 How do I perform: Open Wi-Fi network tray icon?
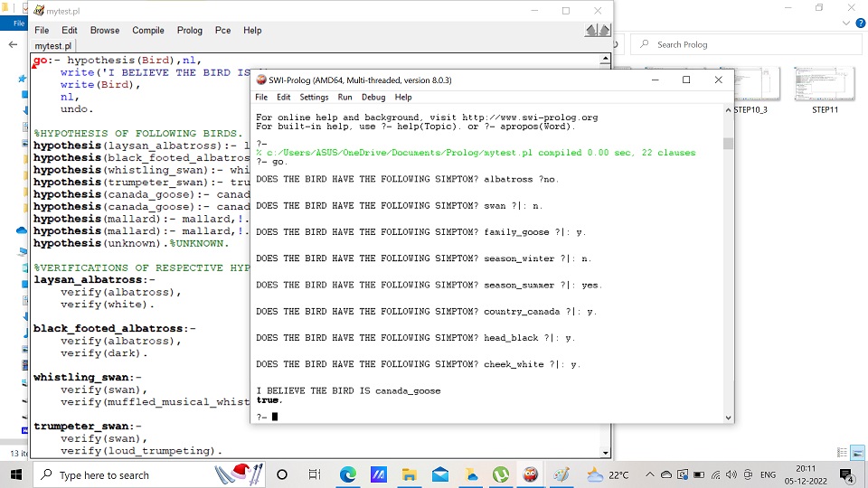click(716, 474)
